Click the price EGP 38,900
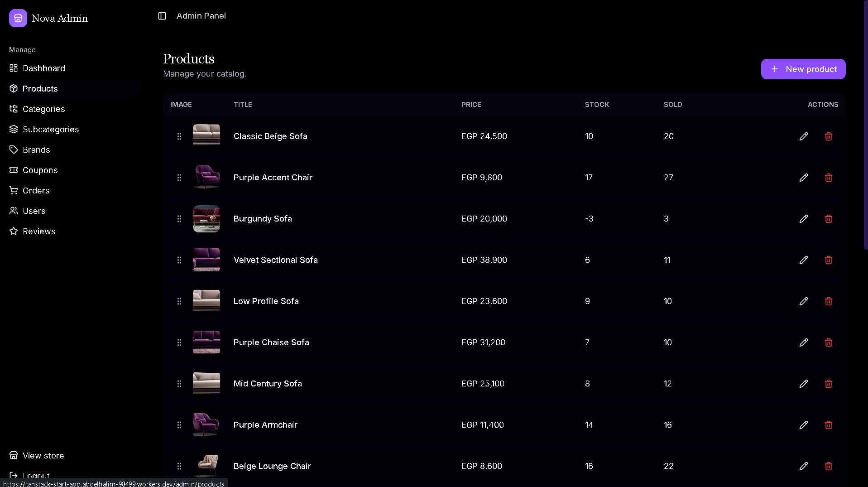 (x=484, y=260)
